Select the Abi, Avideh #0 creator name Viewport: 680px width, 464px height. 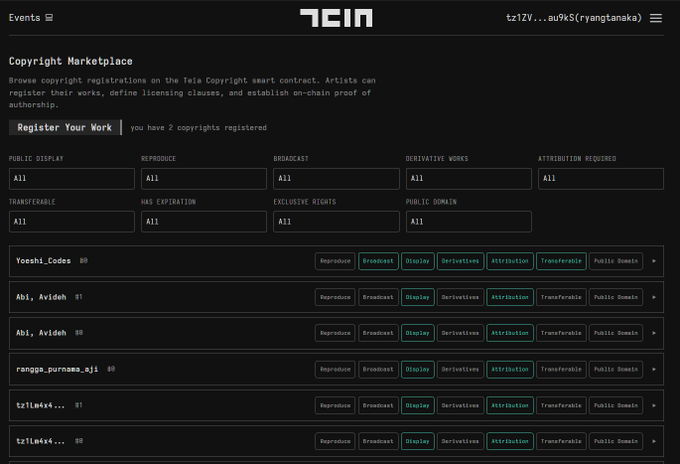pyautogui.click(x=41, y=333)
